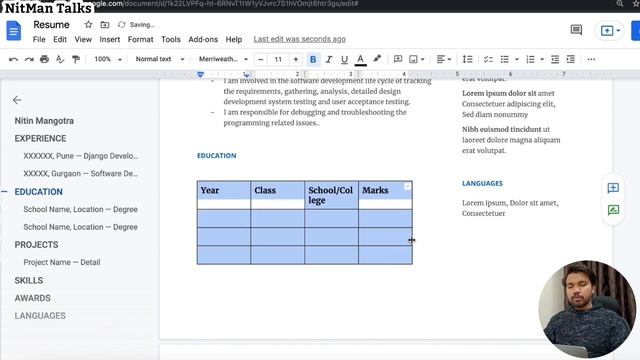
Task: Open Last edit was seconds ago link
Action: point(300,39)
